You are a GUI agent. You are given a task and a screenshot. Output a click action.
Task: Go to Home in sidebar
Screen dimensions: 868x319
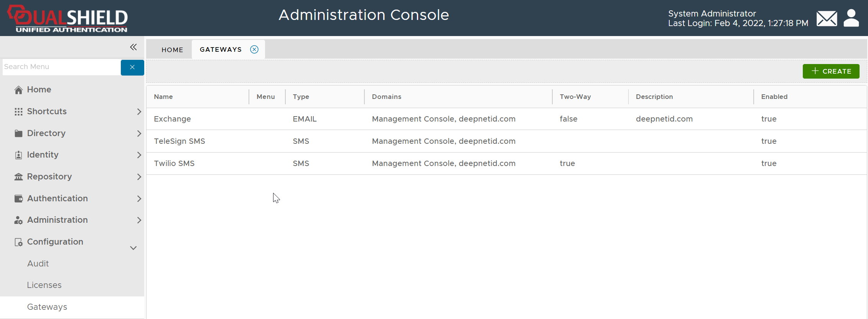[x=39, y=90]
